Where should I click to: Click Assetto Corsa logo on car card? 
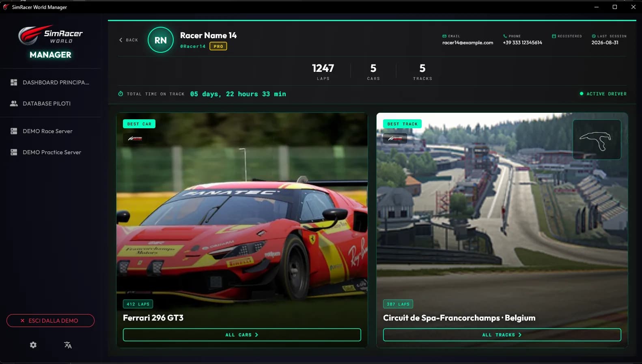pyautogui.click(x=135, y=138)
